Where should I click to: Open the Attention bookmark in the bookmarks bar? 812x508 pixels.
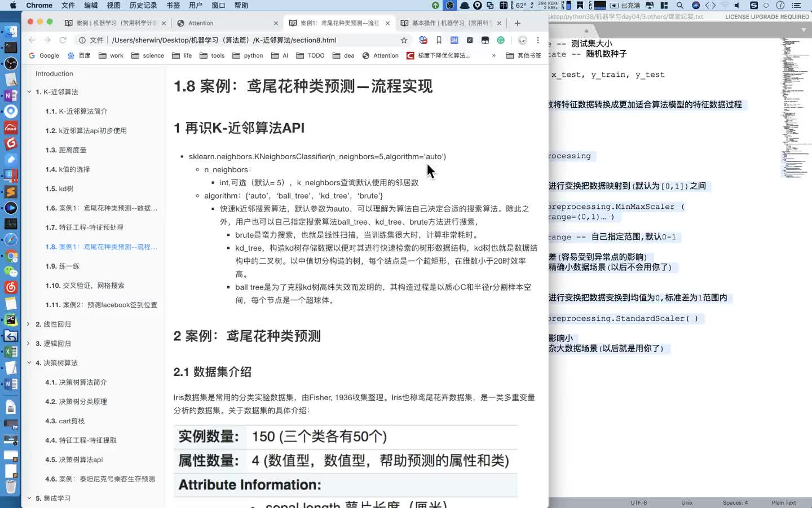381,55
